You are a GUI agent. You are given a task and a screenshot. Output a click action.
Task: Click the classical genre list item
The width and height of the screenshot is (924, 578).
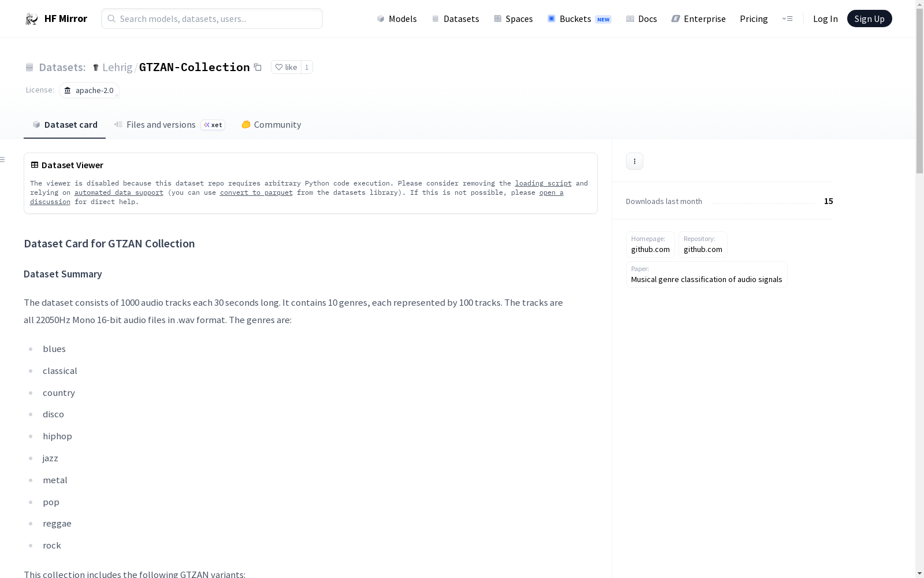(x=60, y=371)
